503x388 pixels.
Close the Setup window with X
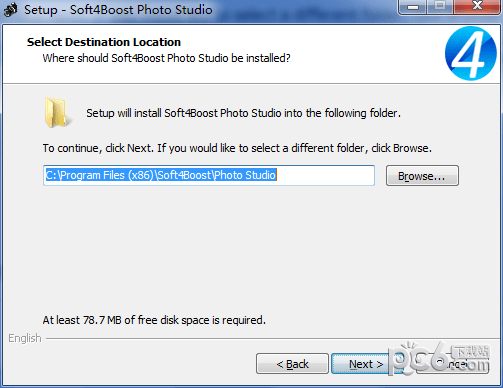tap(477, 7)
